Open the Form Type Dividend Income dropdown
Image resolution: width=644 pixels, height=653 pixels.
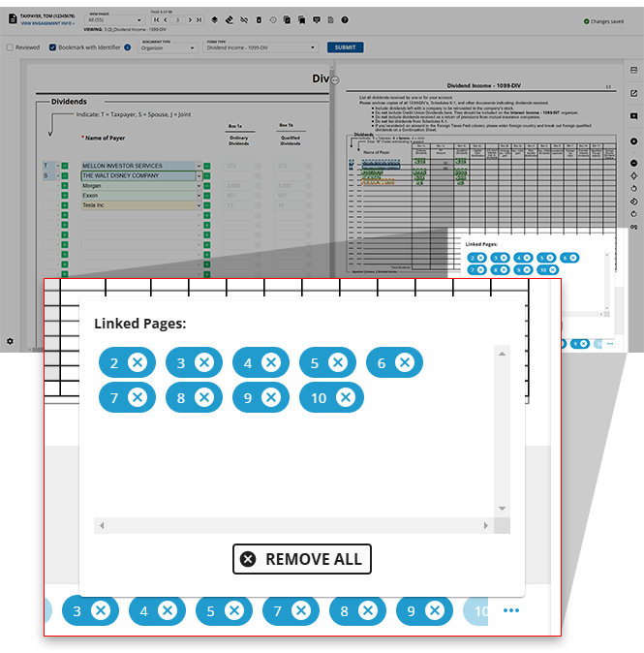point(261,47)
